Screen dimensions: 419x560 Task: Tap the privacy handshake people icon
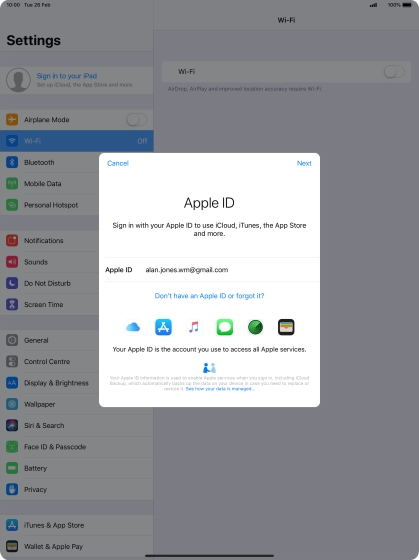tap(209, 368)
